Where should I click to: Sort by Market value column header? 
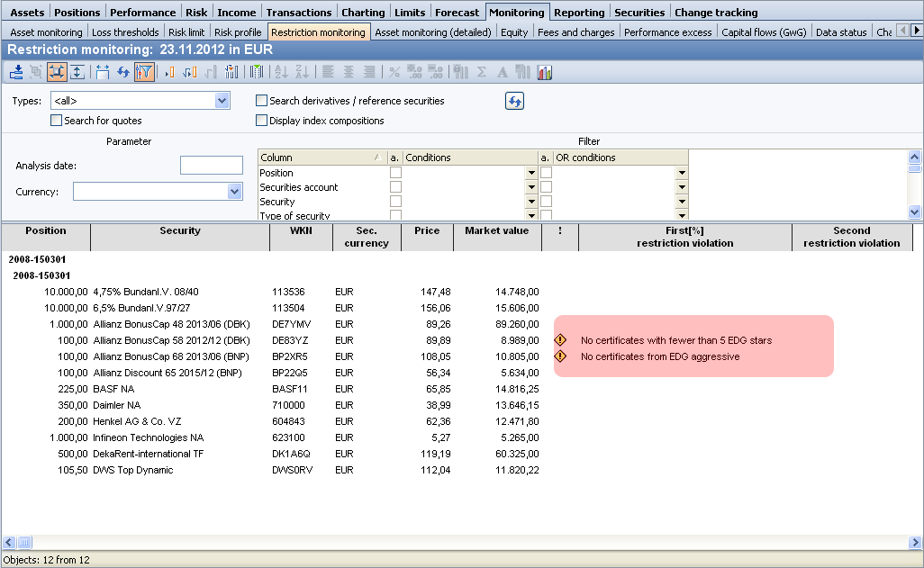point(496,231)
